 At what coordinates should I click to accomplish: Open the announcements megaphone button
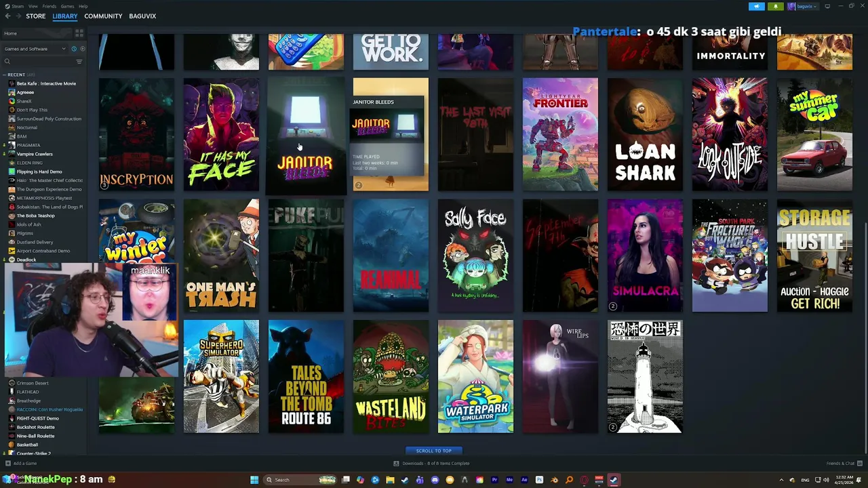[x=757, y=6]
